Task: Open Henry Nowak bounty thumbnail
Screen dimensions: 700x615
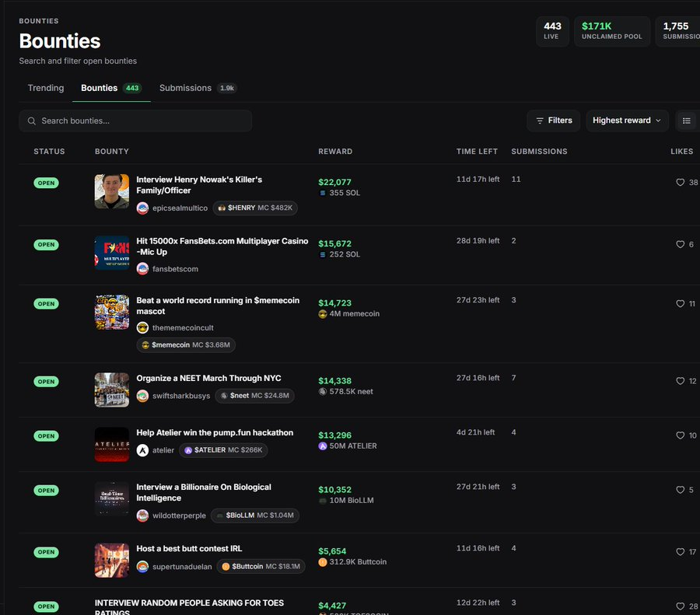Action: (111, 191)
